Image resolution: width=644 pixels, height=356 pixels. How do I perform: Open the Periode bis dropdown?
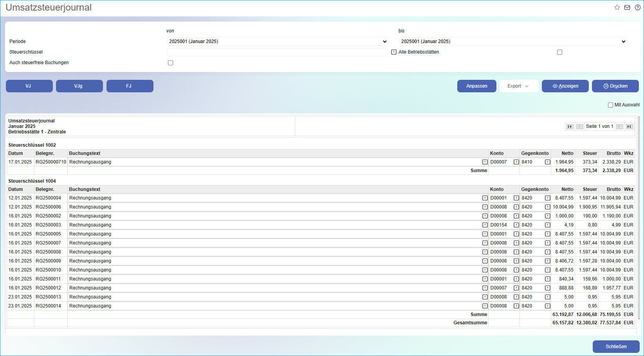pos(513,41)
